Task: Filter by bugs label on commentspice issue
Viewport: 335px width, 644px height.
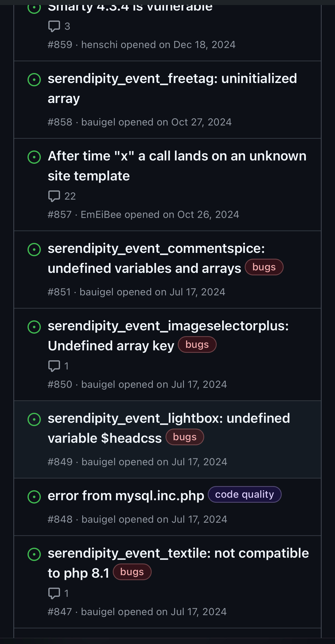Action: [264, 267]
